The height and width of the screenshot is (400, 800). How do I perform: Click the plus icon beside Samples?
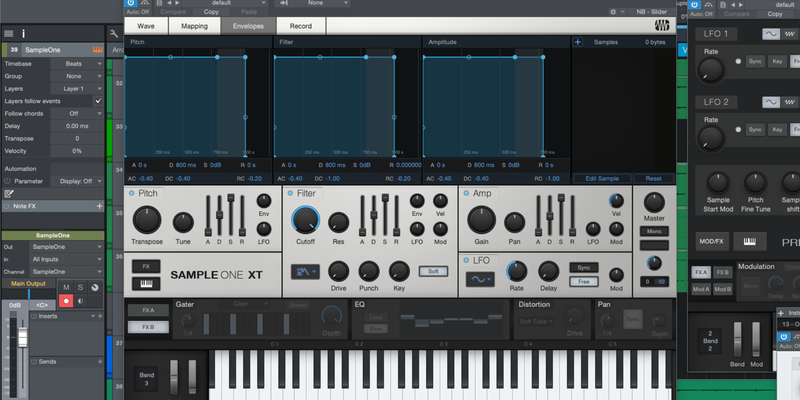click(578, 42)
